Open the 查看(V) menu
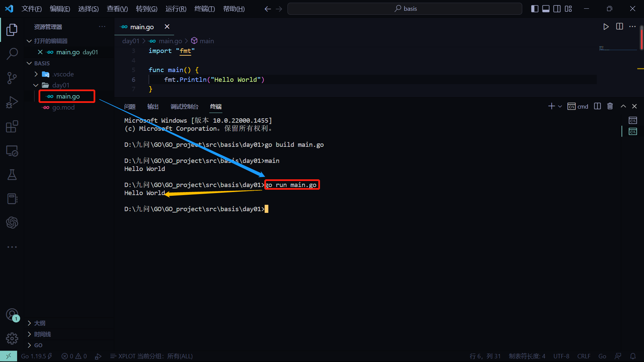The image size is (644, 362). pos(117,9)
